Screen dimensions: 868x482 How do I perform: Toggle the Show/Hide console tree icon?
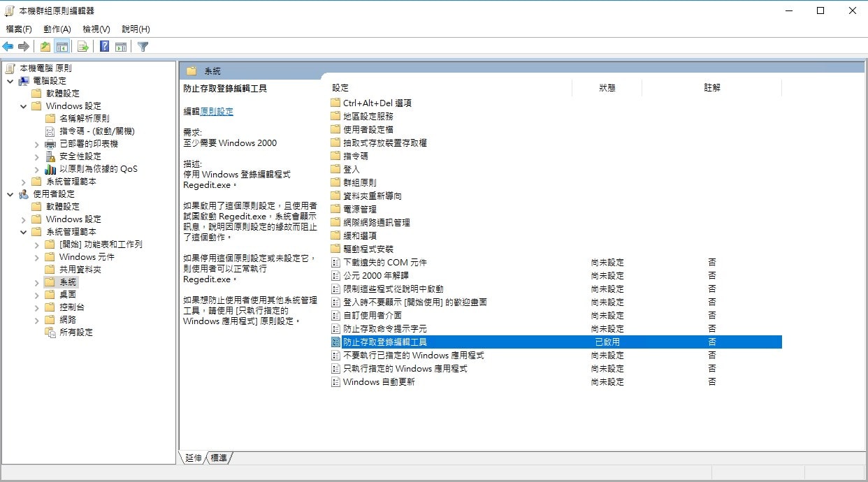point(62,47)
